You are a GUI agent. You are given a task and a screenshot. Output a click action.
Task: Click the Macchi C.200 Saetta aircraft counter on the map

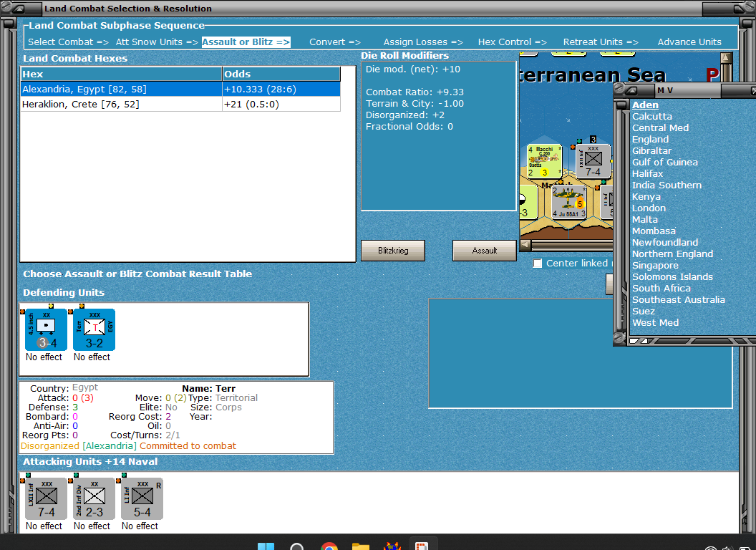[x=544, y=161]
